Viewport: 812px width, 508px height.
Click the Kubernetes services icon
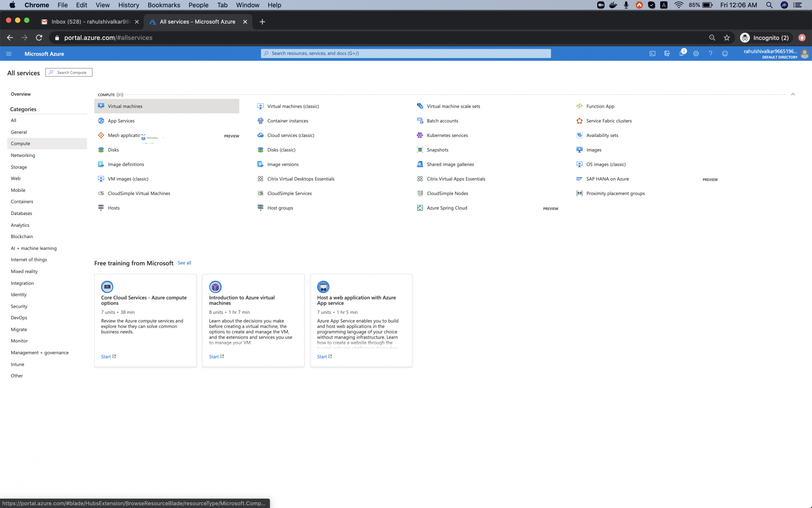tap(420, 135)
